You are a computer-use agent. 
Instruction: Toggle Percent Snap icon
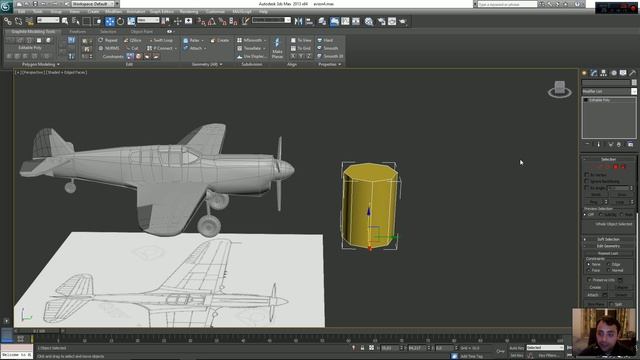222,21
